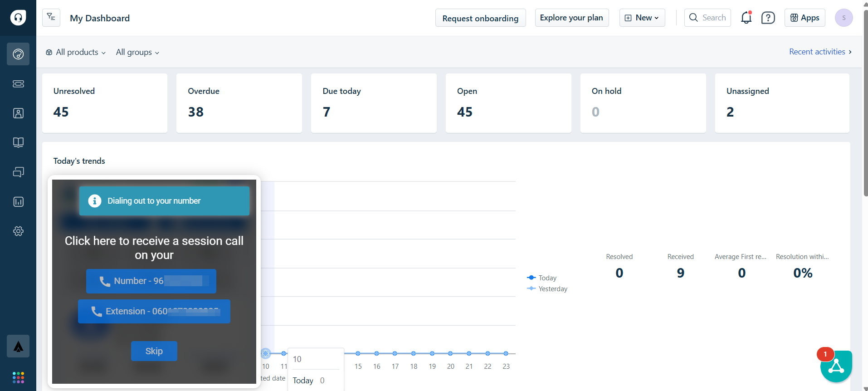Click the Resolved count value
Image resolution: width=868 pixels, height=391 pixels.
pyautogui.click(x=619, y=273)
